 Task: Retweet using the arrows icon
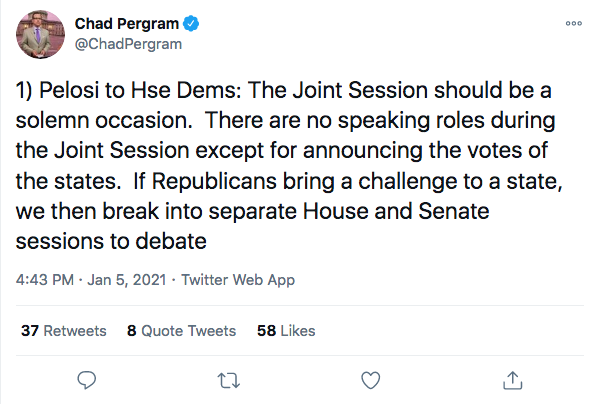(228, 380)
